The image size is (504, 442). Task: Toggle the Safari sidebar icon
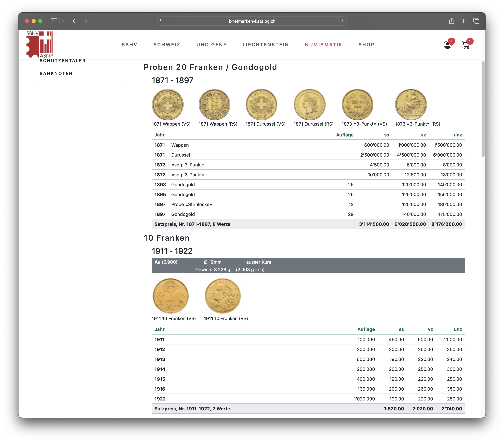point(54,21)
